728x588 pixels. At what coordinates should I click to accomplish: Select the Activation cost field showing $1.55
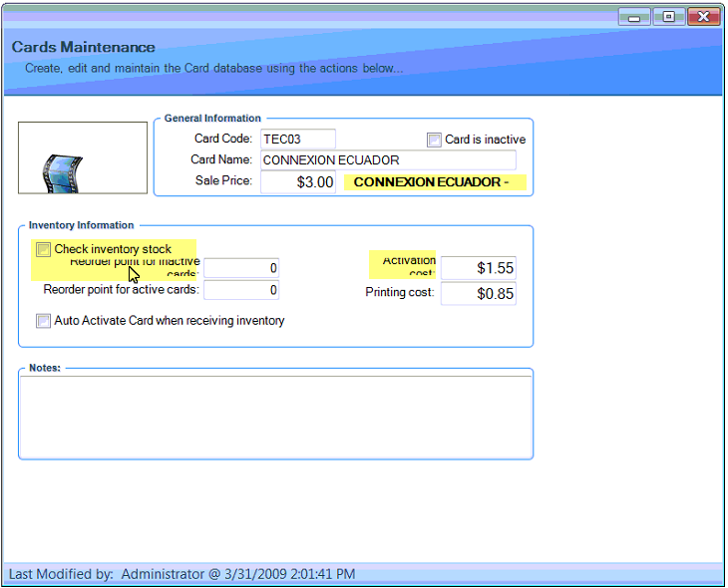(x=478, y=268)
